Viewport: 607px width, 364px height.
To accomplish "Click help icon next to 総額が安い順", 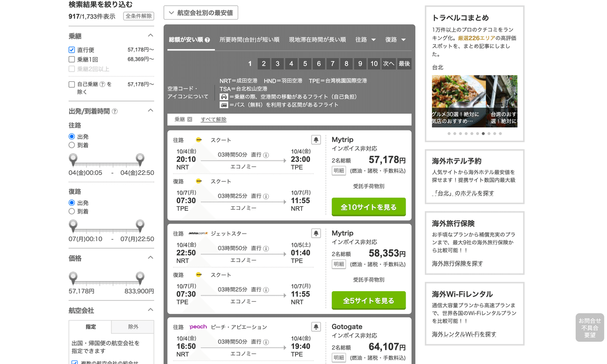I will click(x=207, y=40).
